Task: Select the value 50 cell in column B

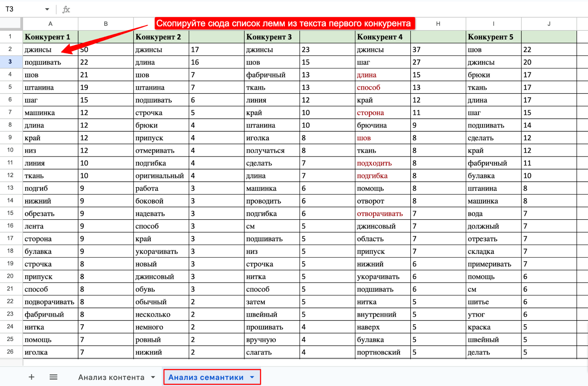Action: coord(106,50)
